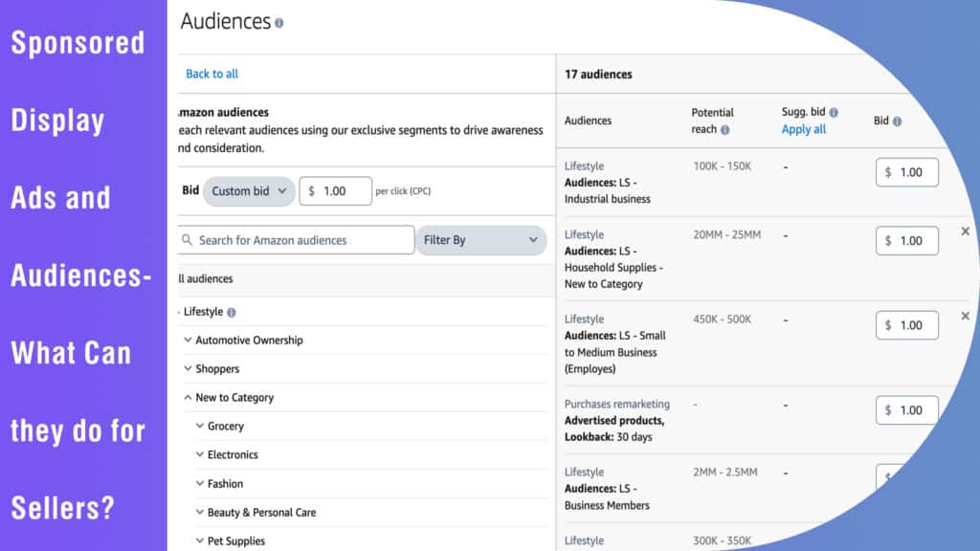Expand the Grocery subcategory

point(199,426)
